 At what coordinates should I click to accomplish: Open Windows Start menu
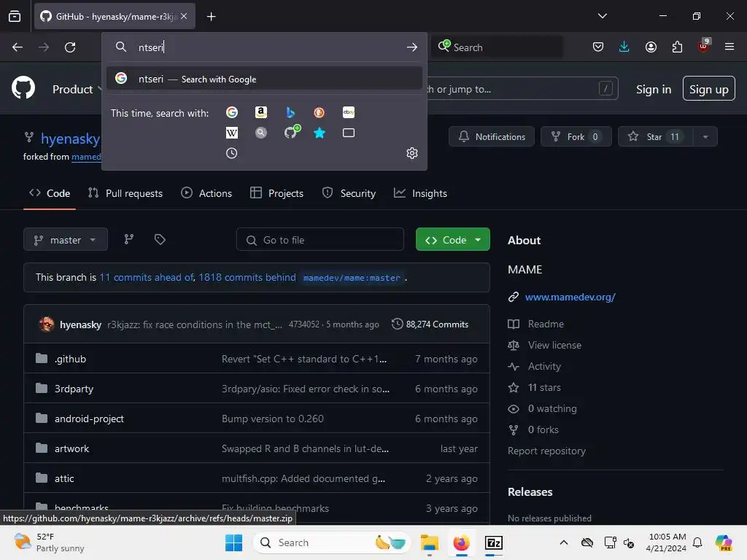(x=233, y=542)
